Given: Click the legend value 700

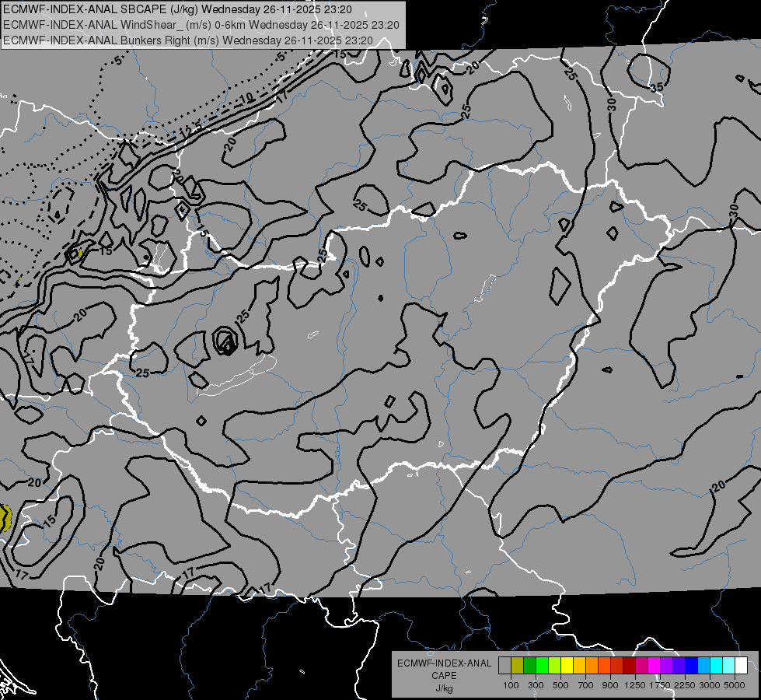Looking at the screenshot, I should pyautogui.click(x=586, y=685).
